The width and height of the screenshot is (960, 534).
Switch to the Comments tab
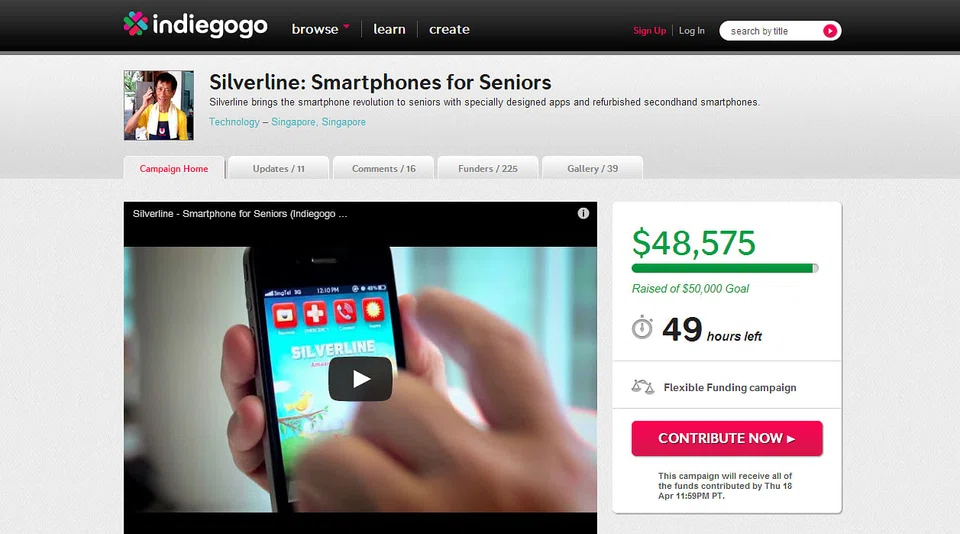click(384, 168)
